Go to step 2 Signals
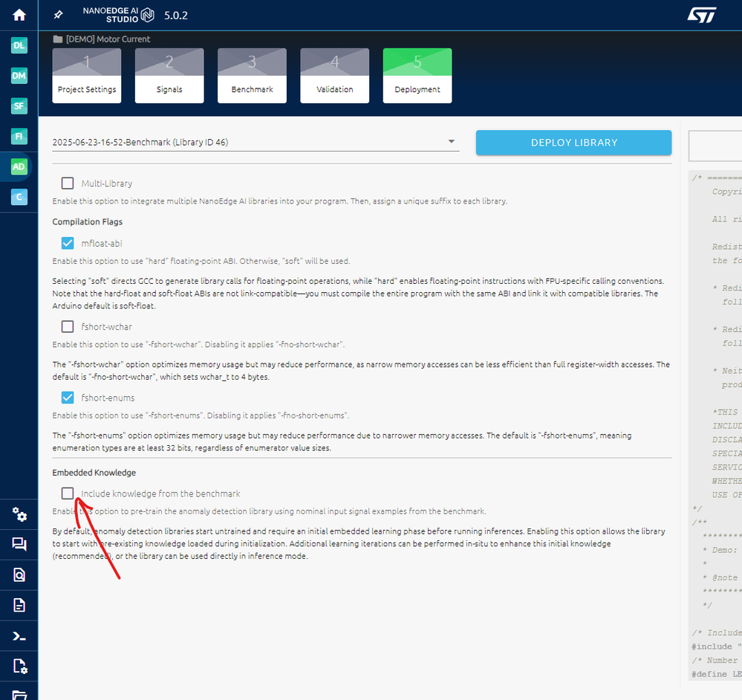Viewport: 742px width, 700px height. click(169, 76)
